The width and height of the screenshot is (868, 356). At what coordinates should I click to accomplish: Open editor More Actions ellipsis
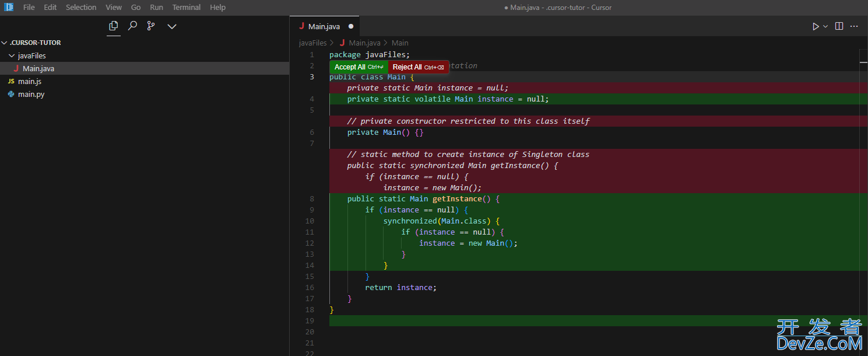pos(854,26)
